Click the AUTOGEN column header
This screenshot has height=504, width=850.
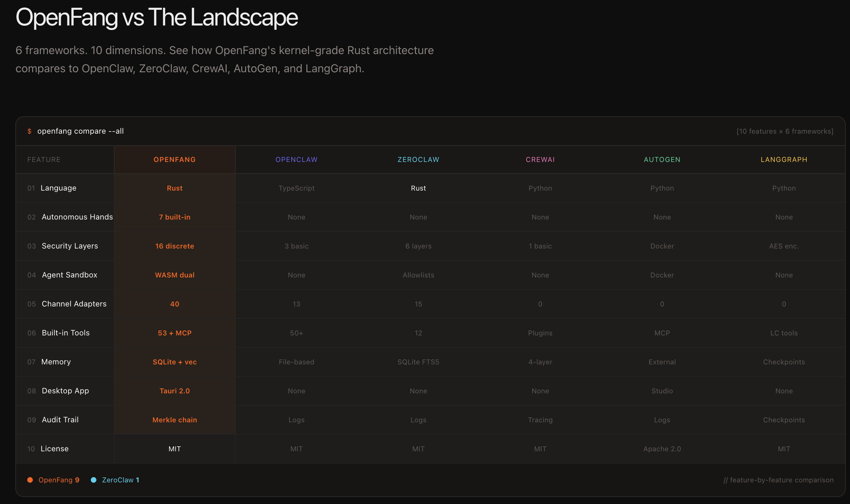point(662,159)
